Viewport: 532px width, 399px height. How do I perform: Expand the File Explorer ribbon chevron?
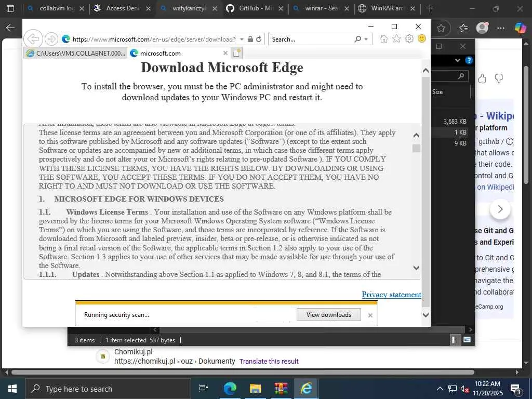457,60
